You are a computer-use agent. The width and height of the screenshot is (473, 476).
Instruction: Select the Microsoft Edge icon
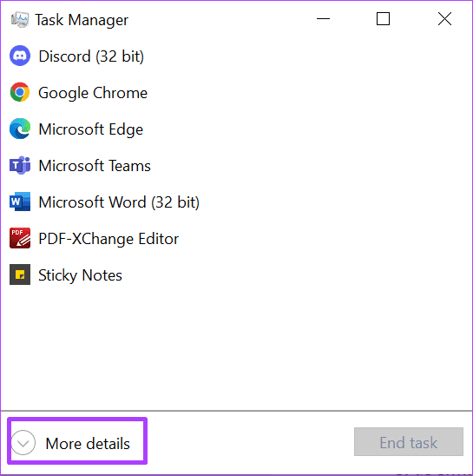[20, 129]
